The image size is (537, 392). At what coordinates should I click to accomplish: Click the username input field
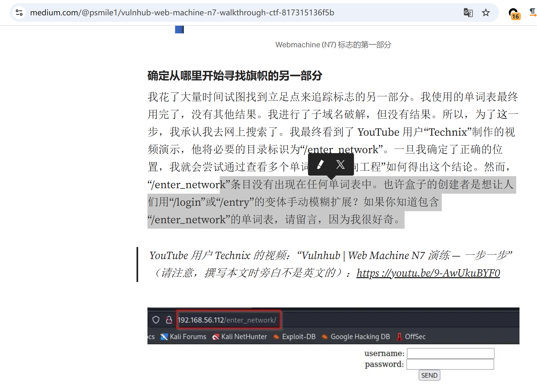450,353
